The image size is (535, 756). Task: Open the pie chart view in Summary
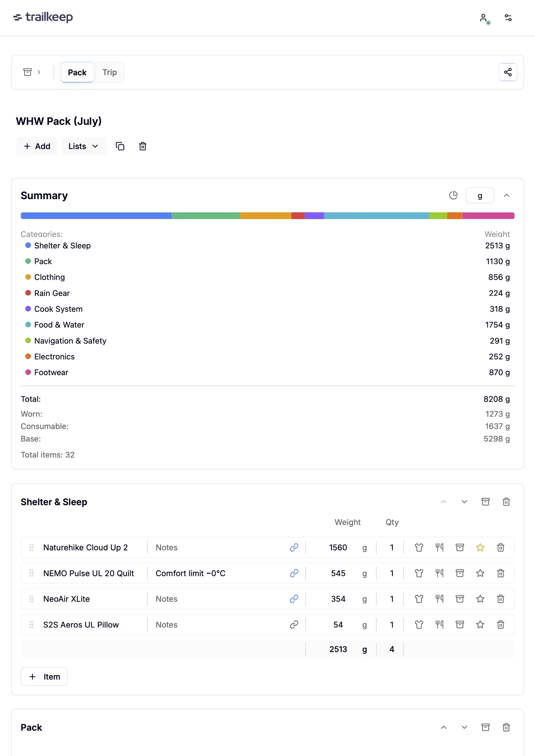tap(454, 195)
